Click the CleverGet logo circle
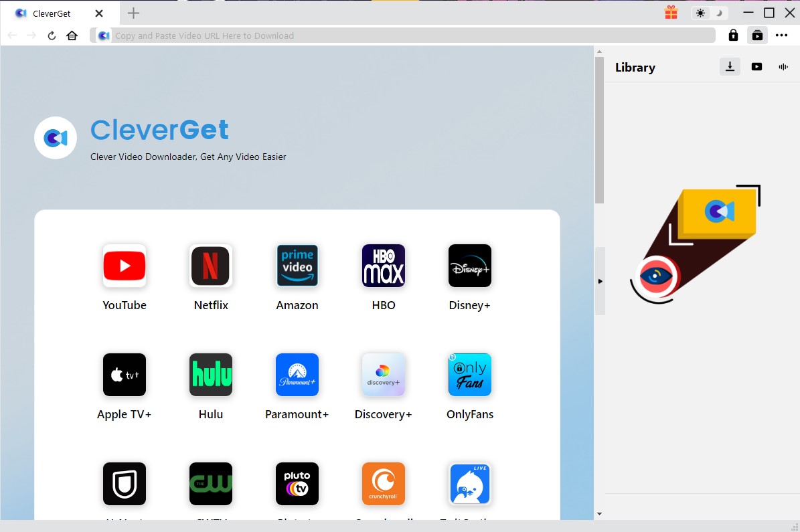Screen dimensions: 800x532 [x=56, y=138]
